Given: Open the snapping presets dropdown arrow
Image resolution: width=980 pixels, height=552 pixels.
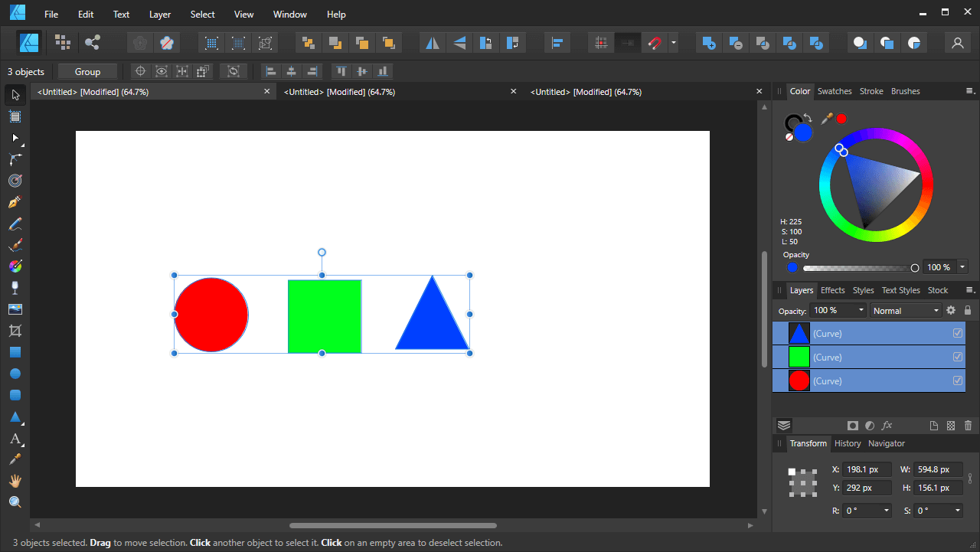Looking at the screenshot, I should [671, 43].
